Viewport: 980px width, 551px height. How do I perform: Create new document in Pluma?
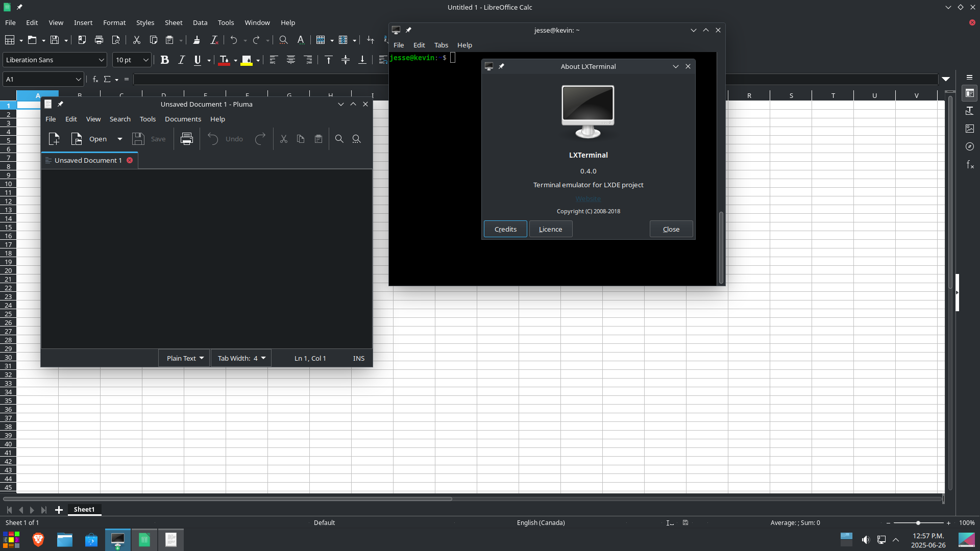tap(54, 139)
